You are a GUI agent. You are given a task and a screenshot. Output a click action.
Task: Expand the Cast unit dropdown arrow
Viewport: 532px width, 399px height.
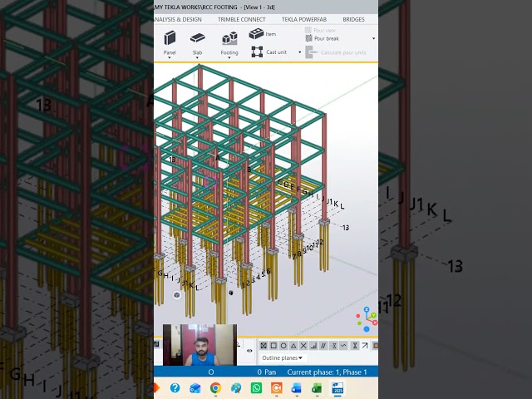pos(299,52)
